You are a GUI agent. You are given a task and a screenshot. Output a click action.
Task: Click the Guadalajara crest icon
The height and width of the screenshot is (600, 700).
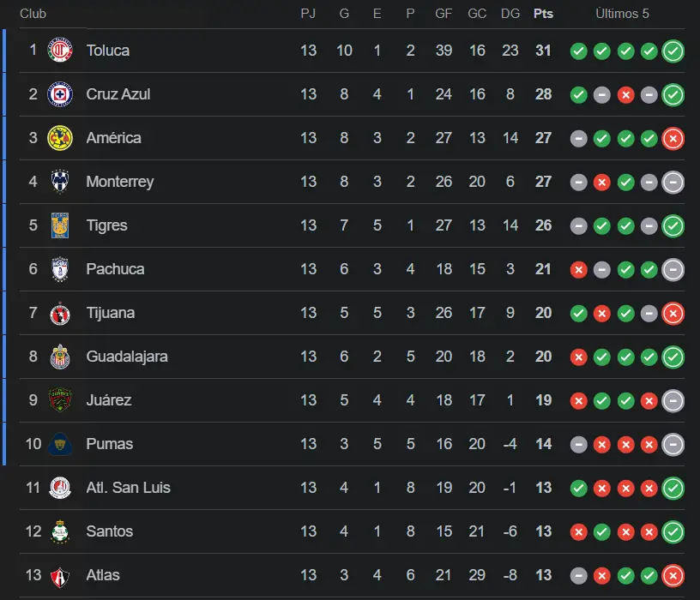pos(60,357)
